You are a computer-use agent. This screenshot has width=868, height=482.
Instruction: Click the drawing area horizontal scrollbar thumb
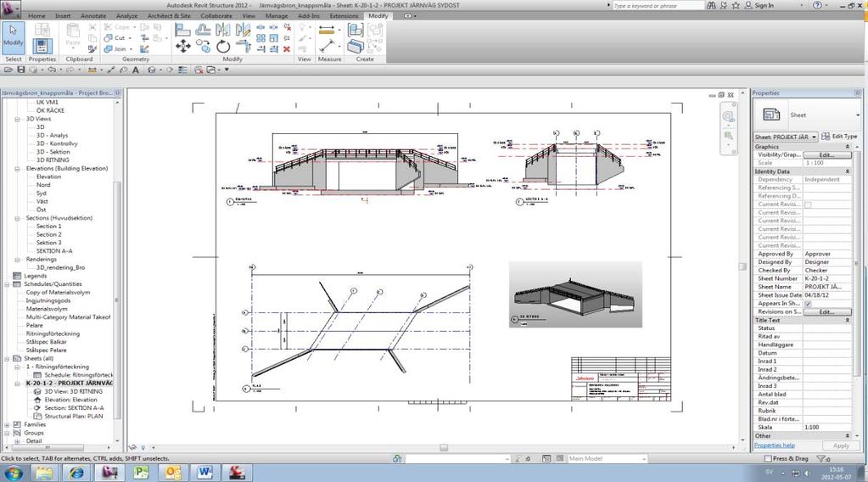pos(444,448)
